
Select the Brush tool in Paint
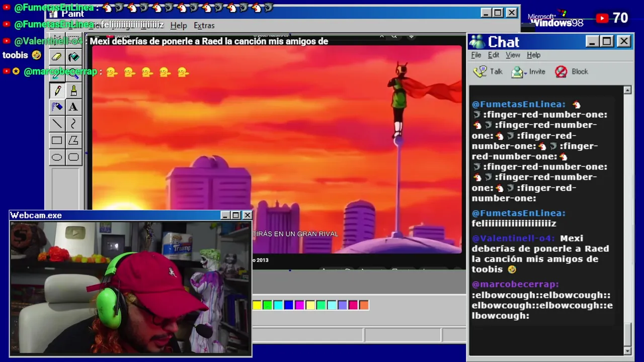73,90
